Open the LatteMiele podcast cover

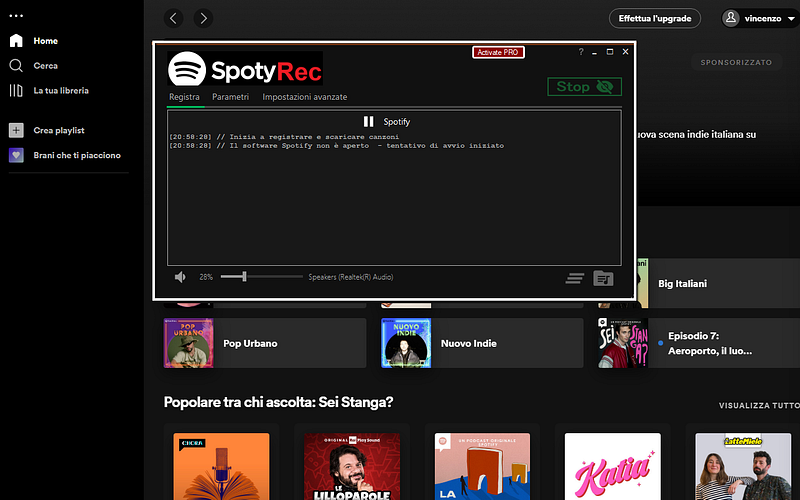(743, 466)
